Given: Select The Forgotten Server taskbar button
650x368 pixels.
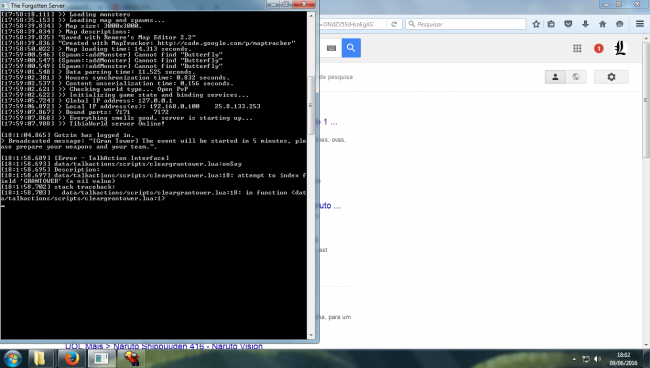Looking at the screenshot, I should tap(101, 358).
